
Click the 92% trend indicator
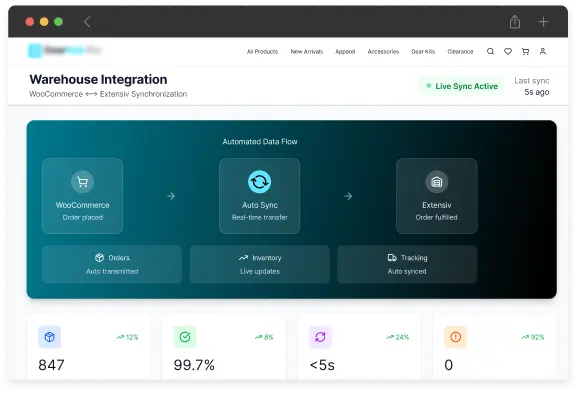click(x=533, y=337)
